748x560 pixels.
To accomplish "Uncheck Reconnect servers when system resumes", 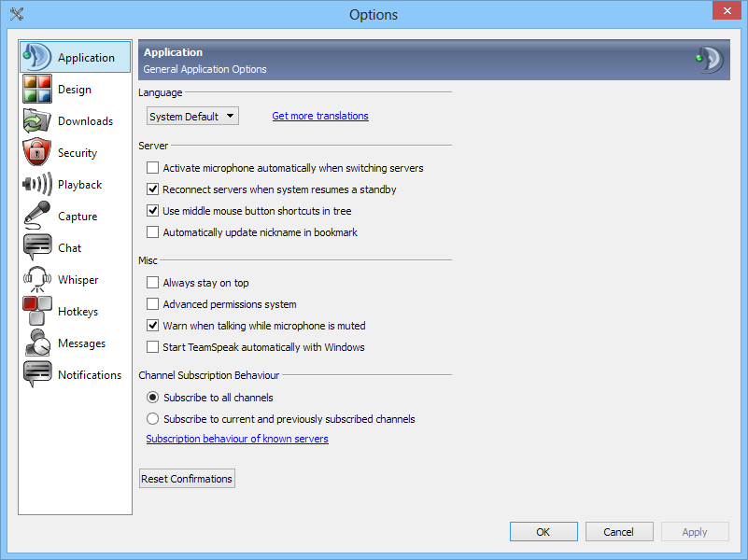I will pos(153,189).
